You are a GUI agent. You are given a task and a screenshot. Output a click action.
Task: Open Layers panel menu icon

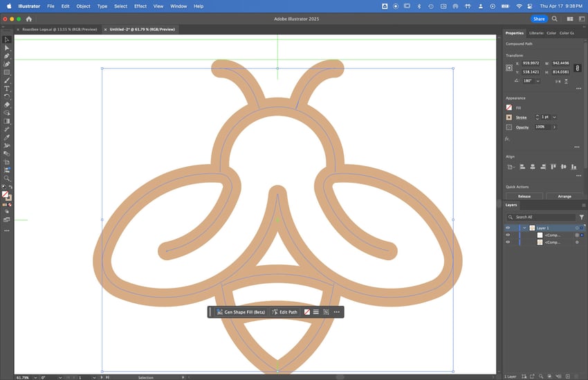[583, 205]
